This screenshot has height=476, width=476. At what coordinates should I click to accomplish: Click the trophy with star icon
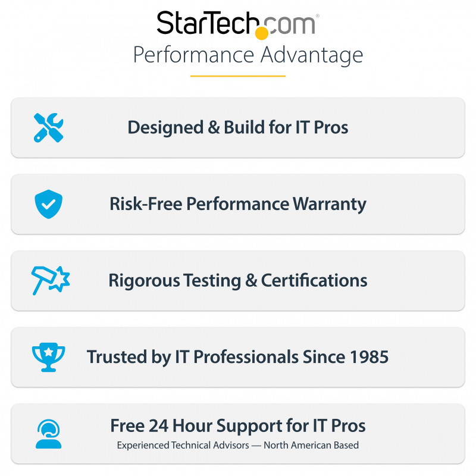pos(48,356)
